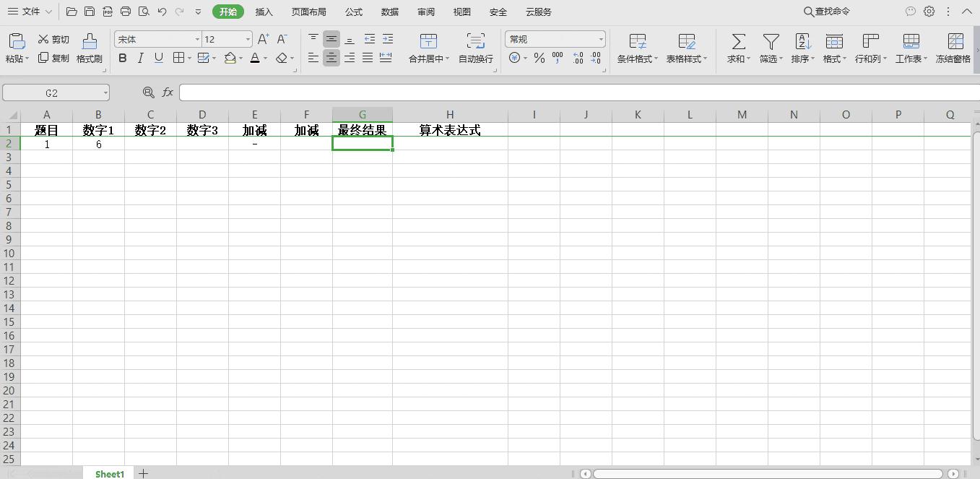Apply 冻结窗格 (Freeze Panes)
This screenshot has width=980, height=479.
[x=955, y=48]
